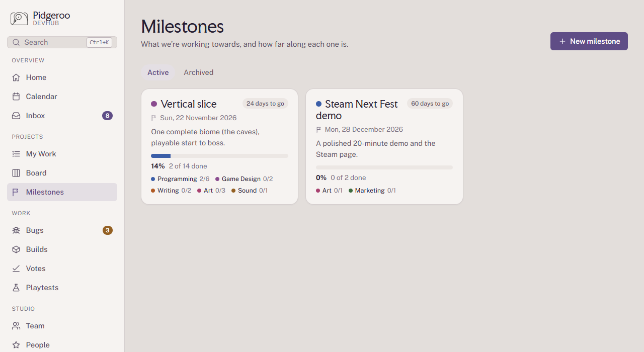Click the Bugs insect icon
Viewport: 644px width, 352px height.
(16, 230)
